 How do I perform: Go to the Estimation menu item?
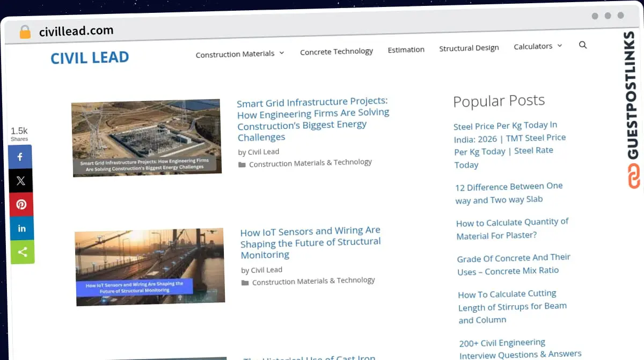[x=406, y=49]
